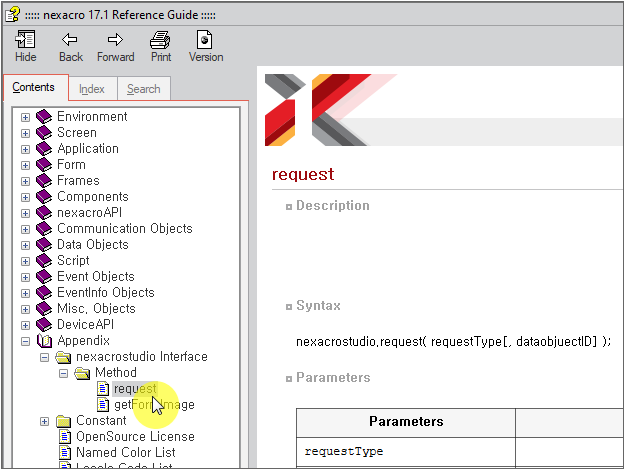Open the Named Color List topic
Viewport: 624px width, 469px height.
[124, 453]
